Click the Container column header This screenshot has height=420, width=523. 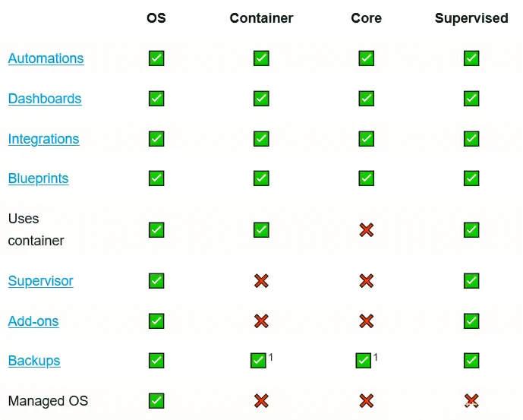pos(261,18)
